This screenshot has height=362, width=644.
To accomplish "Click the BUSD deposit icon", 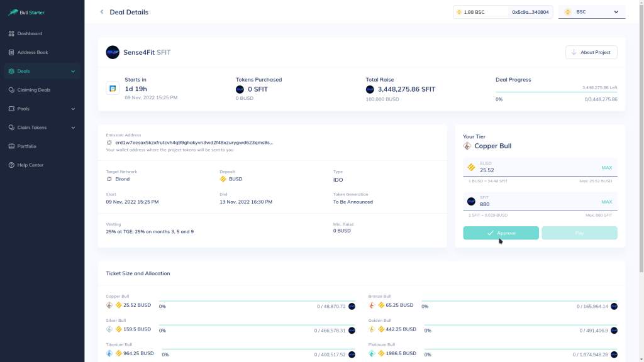I will 223,179.
